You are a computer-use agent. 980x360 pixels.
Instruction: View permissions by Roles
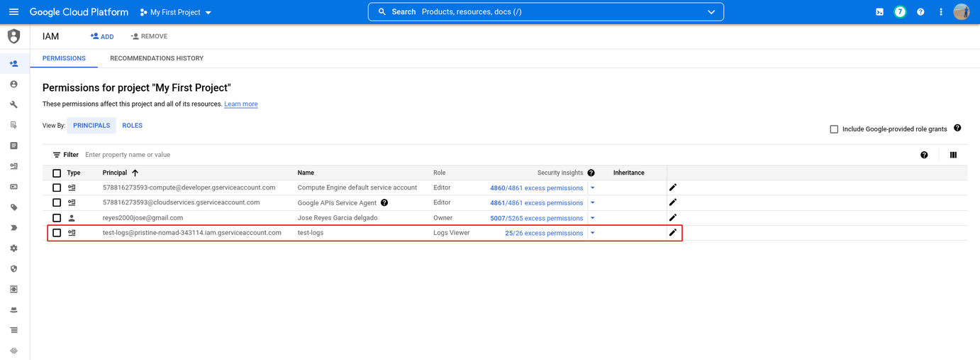(132, 126)
